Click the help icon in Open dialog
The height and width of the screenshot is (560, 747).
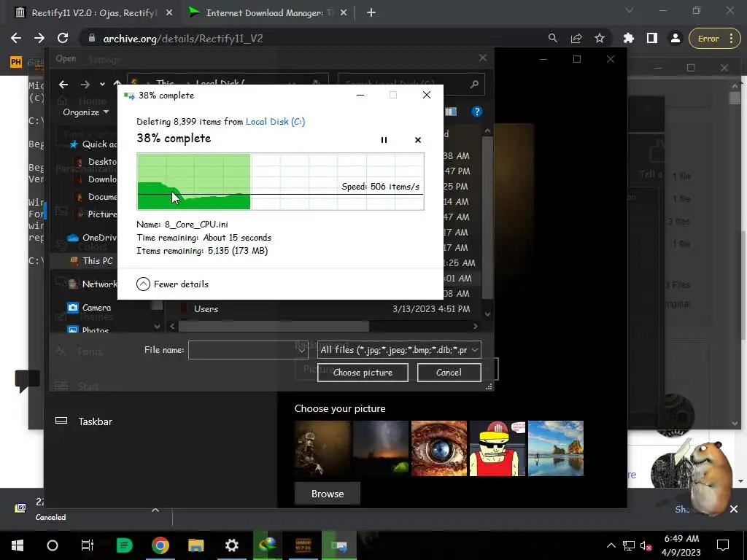476,112
